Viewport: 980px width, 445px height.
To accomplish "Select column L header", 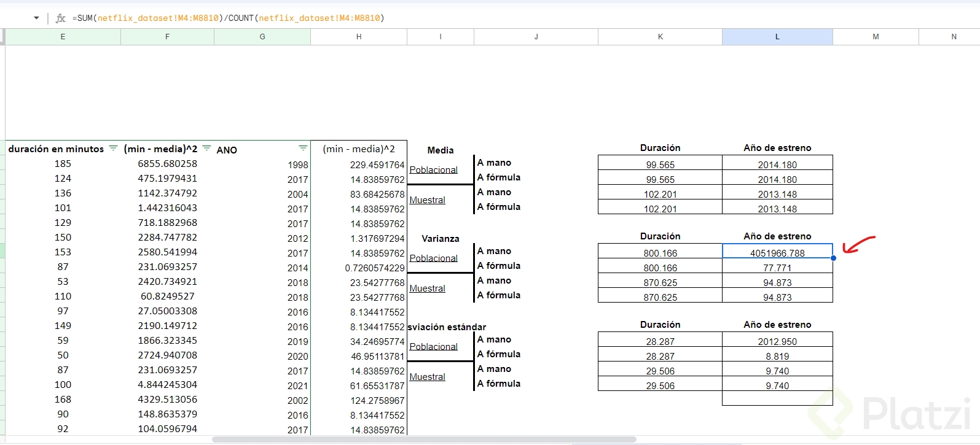I will coord(777,37).
